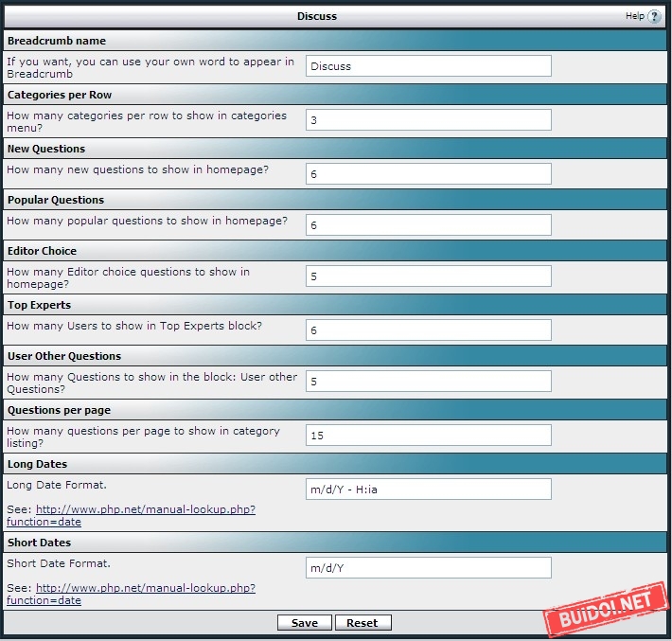This screenshot has width=672, height=641.
Task: Select the New Questions count field
Action: click(x=428, y=174)
